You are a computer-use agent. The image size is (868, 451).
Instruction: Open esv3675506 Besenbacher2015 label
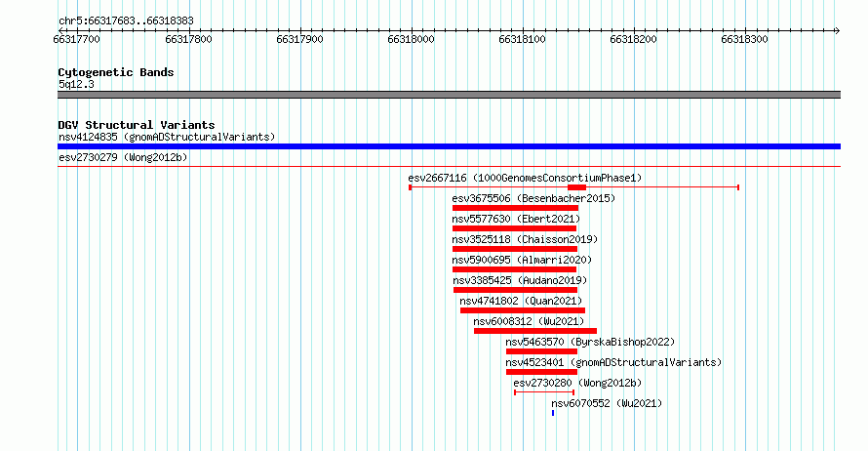click(x=533, y=198)
